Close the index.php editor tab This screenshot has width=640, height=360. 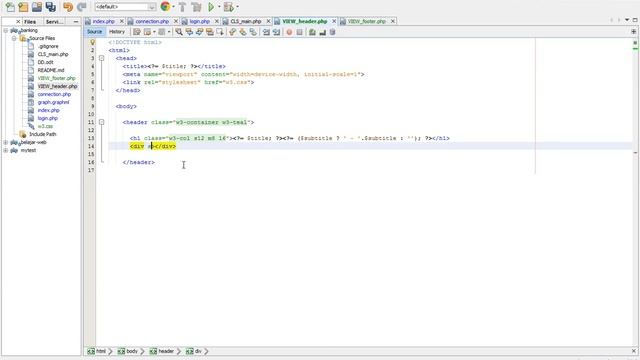122,21
